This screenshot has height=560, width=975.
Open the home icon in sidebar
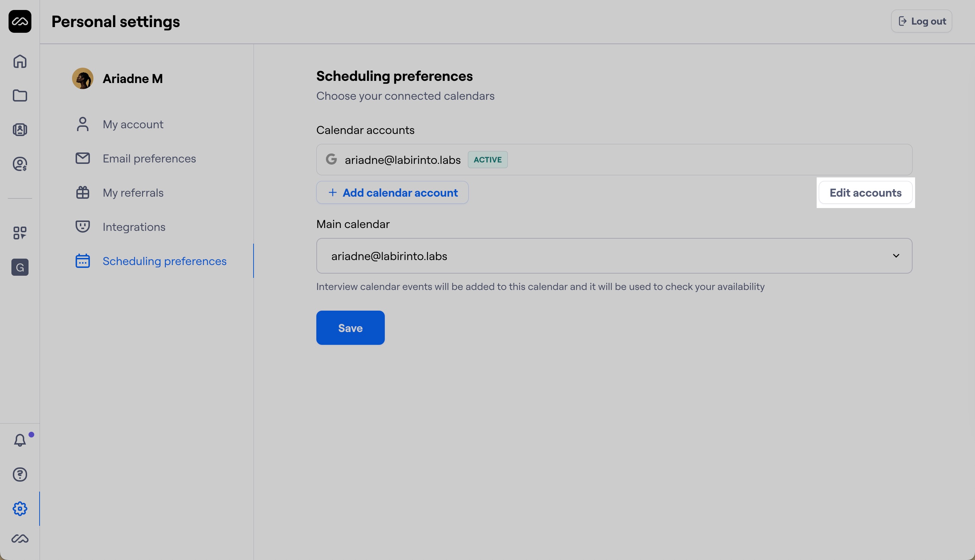click(x=20, y=61)
